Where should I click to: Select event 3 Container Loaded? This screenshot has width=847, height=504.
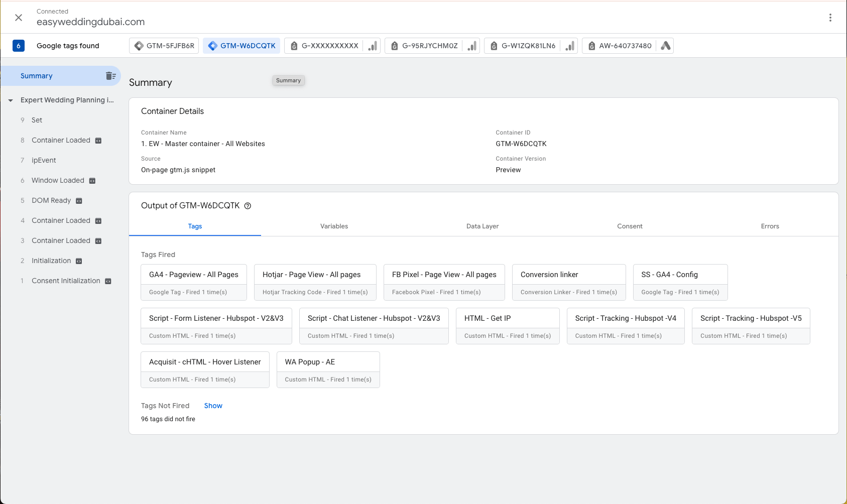(60, 240)
